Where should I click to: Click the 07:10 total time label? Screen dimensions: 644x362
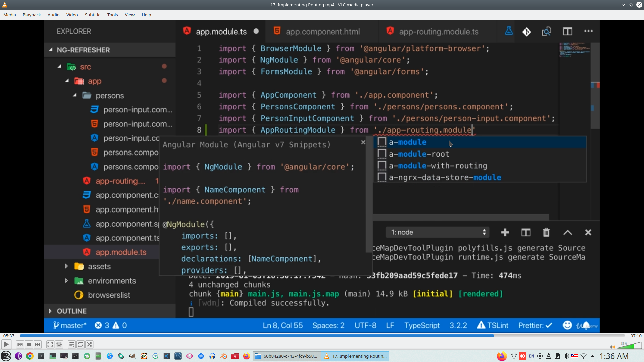tap(636, 336)
